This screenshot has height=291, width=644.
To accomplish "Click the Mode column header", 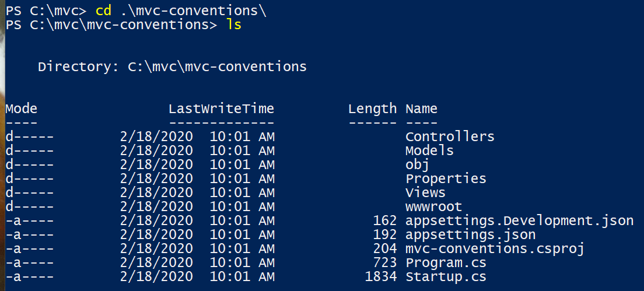I will point(22,109).
